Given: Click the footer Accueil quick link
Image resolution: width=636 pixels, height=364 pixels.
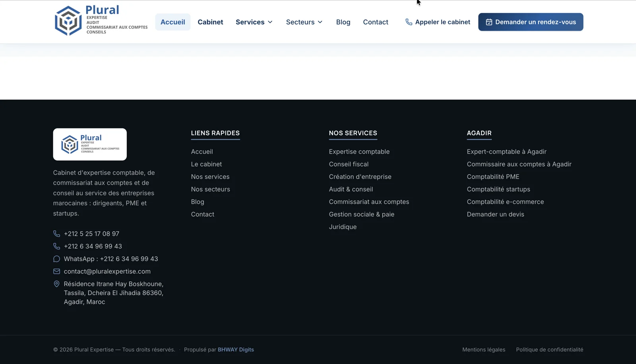Looking at the screenshot, I should coord(202,152).
